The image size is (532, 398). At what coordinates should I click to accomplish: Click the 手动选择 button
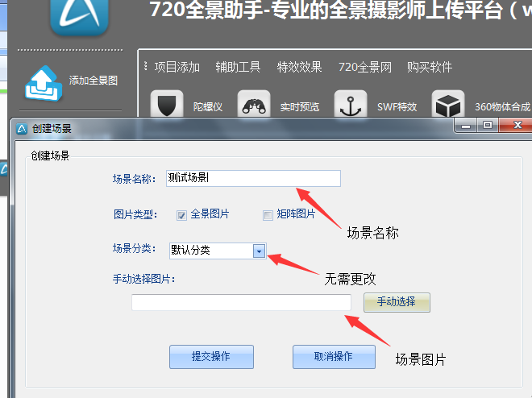coord(397,302)
